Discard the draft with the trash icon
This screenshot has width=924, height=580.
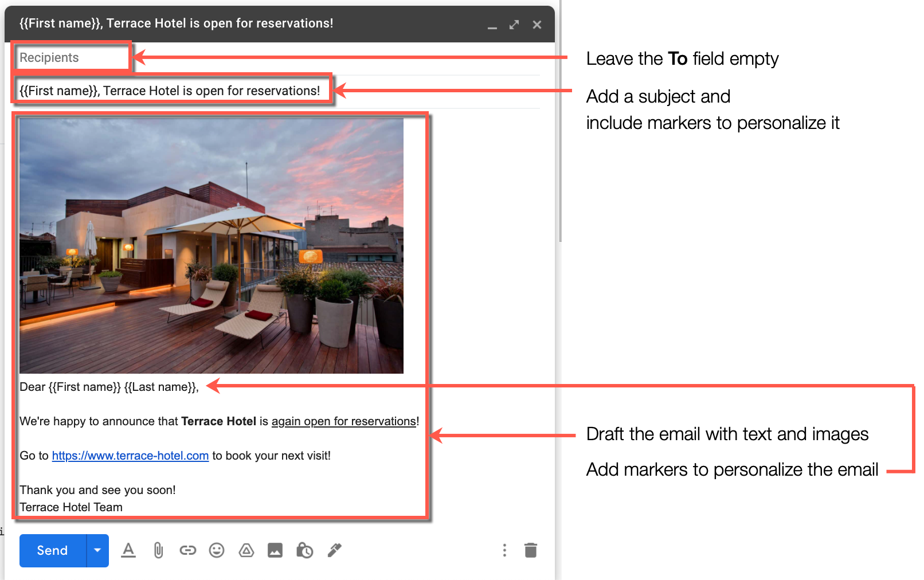tap(530, 550)
